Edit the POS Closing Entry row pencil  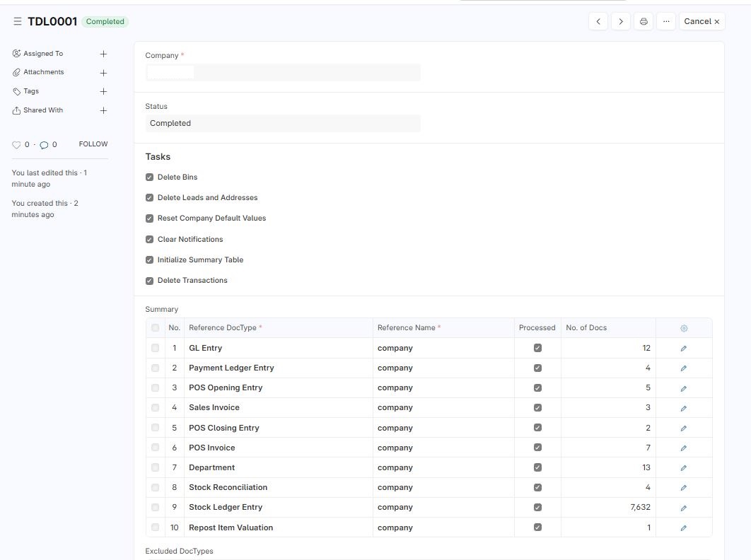pyautogui.click(x=684, y=428)
